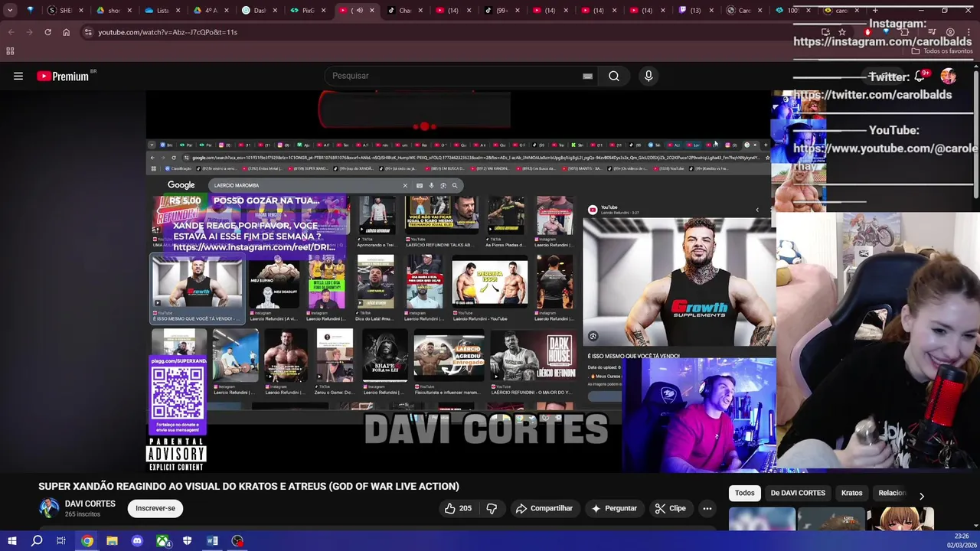View site information icon in address bar
The height and width of the screenshot is (551, 980).
(x=88, y=32)
